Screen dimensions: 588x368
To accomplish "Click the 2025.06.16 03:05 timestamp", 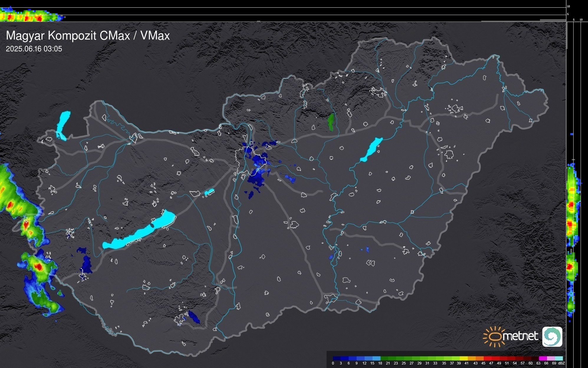I will [x=34, y=49].
